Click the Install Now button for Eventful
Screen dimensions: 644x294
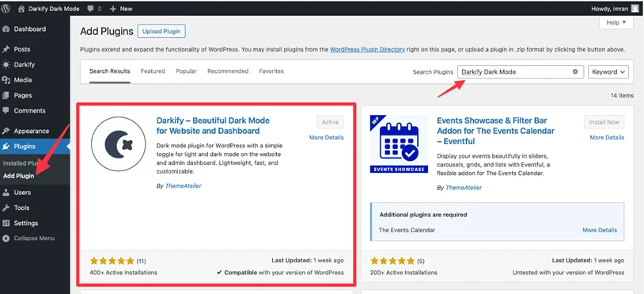(x=604, y=122)
